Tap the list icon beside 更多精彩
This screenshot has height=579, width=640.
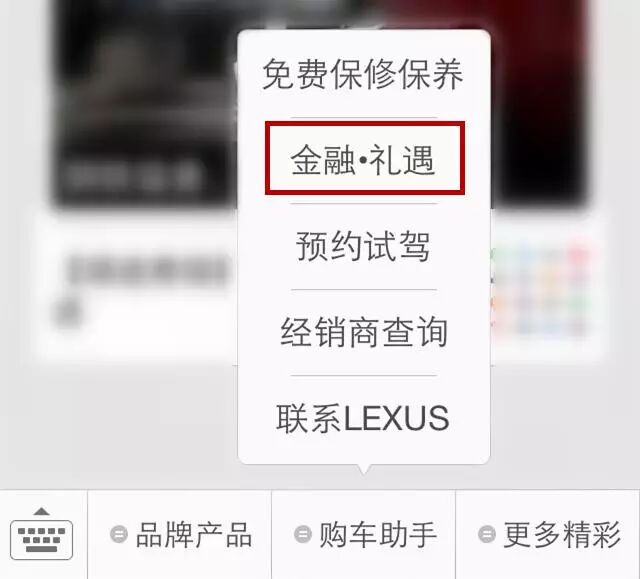pyautogui.click(x=487, y=534)
